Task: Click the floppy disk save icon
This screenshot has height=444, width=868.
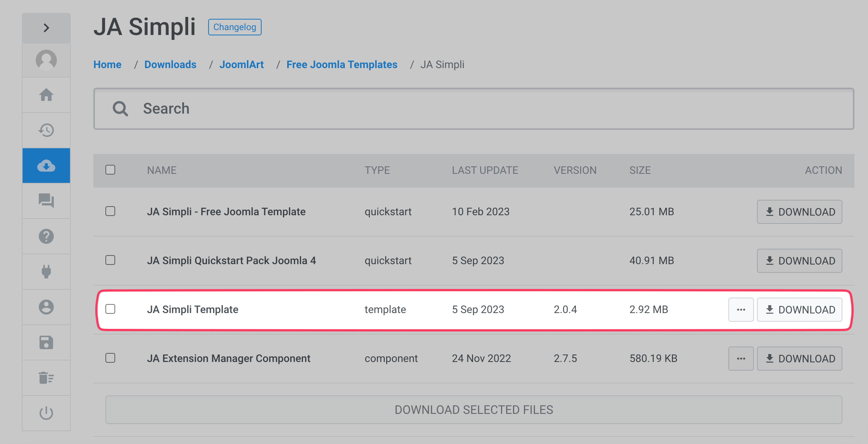Action: pos(46,342)
